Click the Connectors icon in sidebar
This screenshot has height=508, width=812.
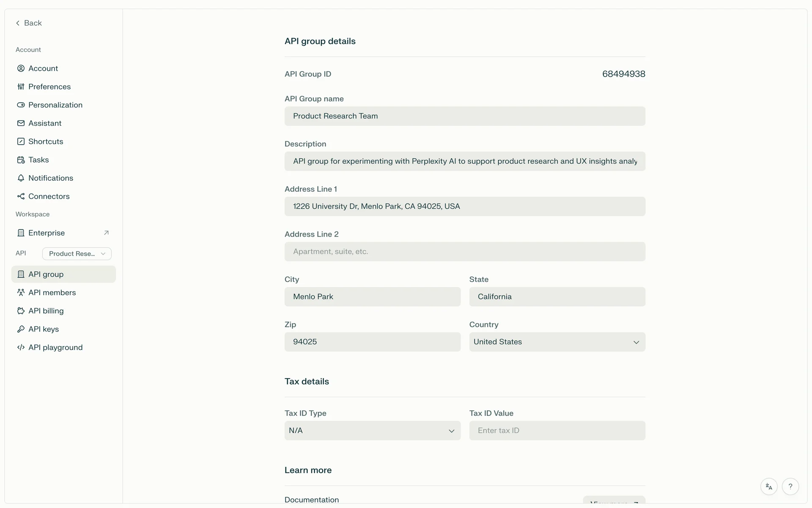pyautogui.click(x=21, y=196)
